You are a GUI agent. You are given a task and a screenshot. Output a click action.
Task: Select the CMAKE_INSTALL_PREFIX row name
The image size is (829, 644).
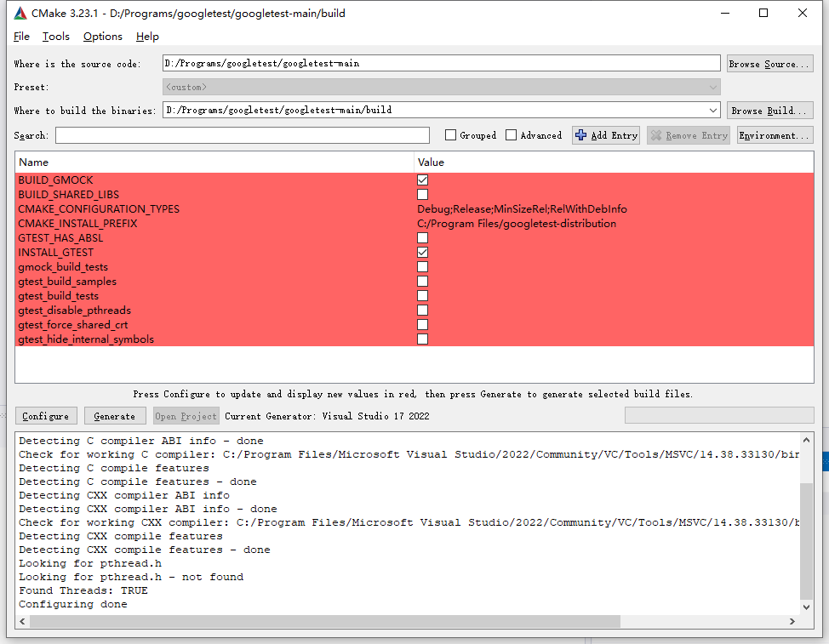[77, 224]
